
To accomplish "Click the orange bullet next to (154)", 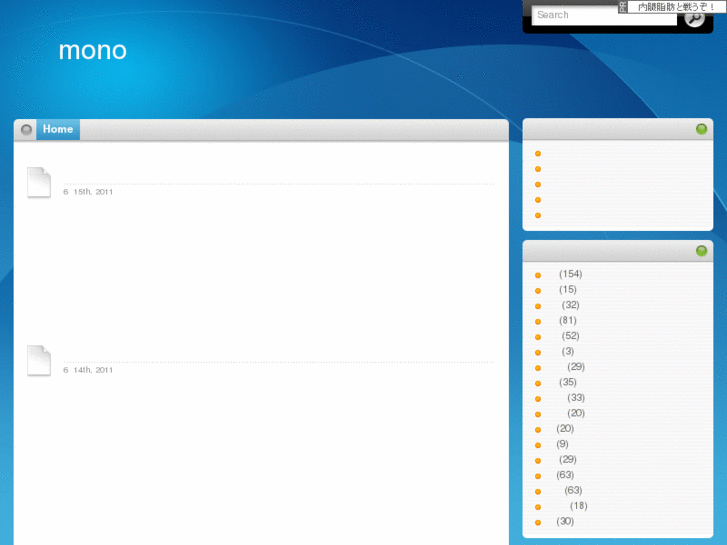I will click(x=538, y=275).
